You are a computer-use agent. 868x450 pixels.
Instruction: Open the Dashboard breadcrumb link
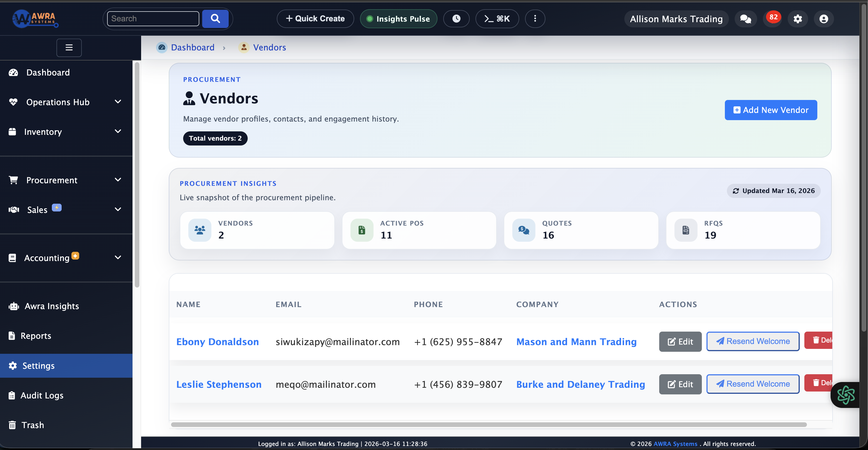coord(192,47)
